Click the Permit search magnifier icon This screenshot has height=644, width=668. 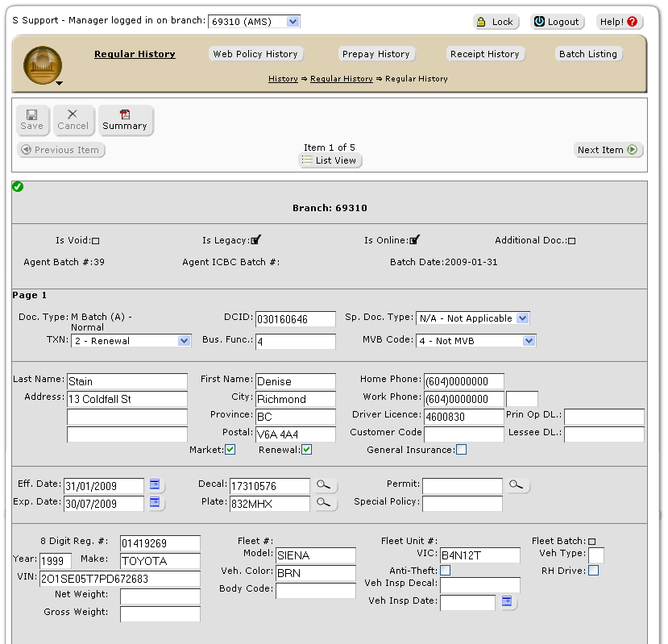click(x=517, y=485)
